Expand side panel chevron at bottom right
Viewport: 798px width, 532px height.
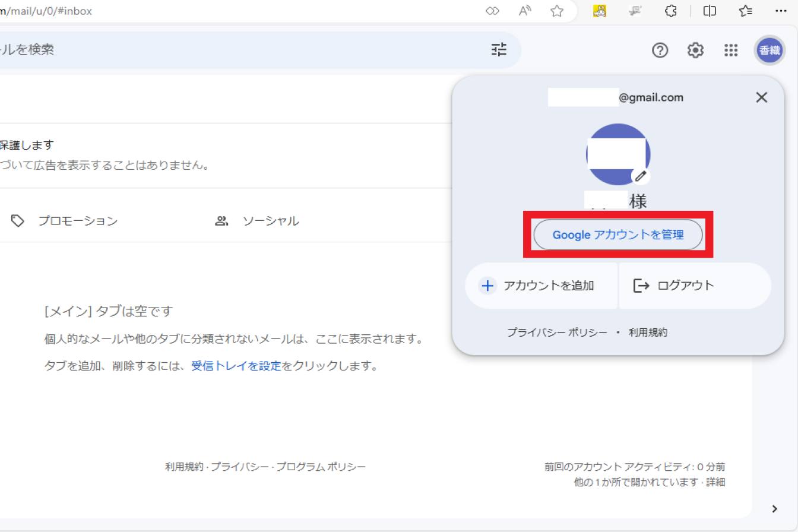pos(774,508)
